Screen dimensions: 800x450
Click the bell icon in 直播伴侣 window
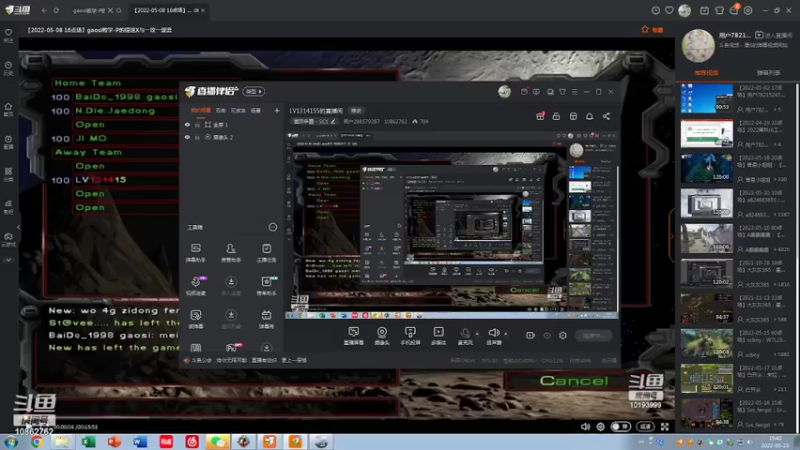click(x=589, y=116)
